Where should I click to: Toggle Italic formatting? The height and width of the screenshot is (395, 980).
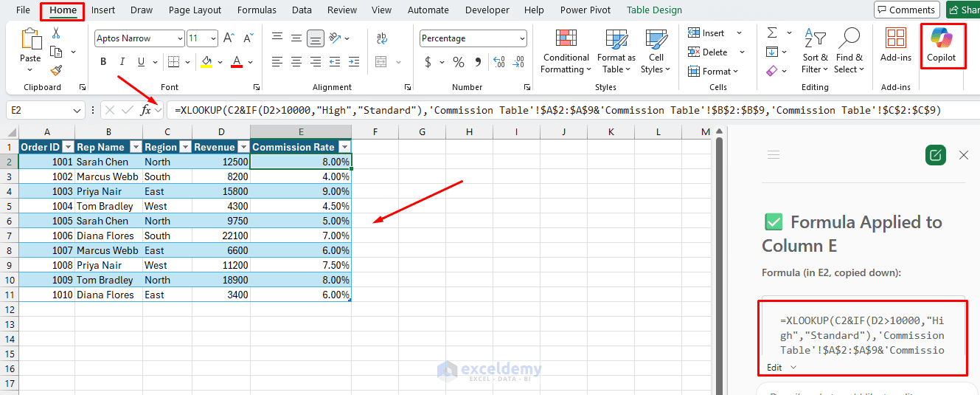122,62
